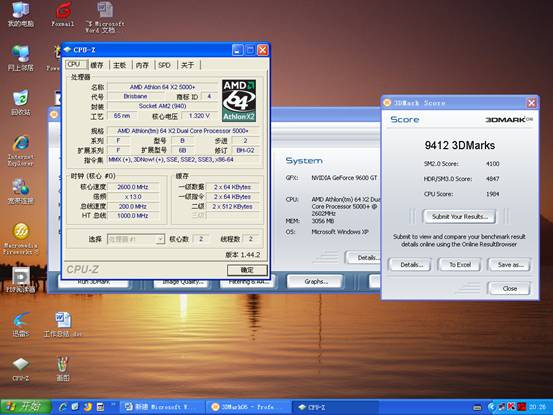Open My Computer desktop icon
Screen dimensions: 553x415
pyautogui.click(x=21, y=14)
